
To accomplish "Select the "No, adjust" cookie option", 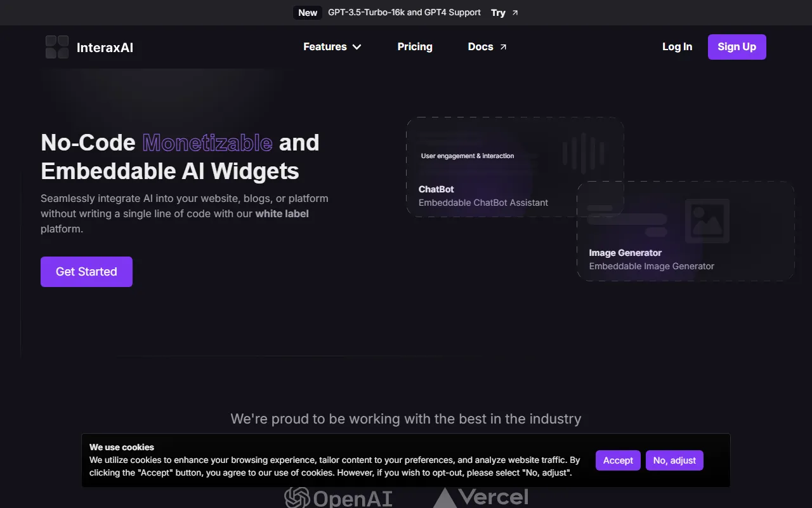I will pyautogui.click(x=674, y=460).
